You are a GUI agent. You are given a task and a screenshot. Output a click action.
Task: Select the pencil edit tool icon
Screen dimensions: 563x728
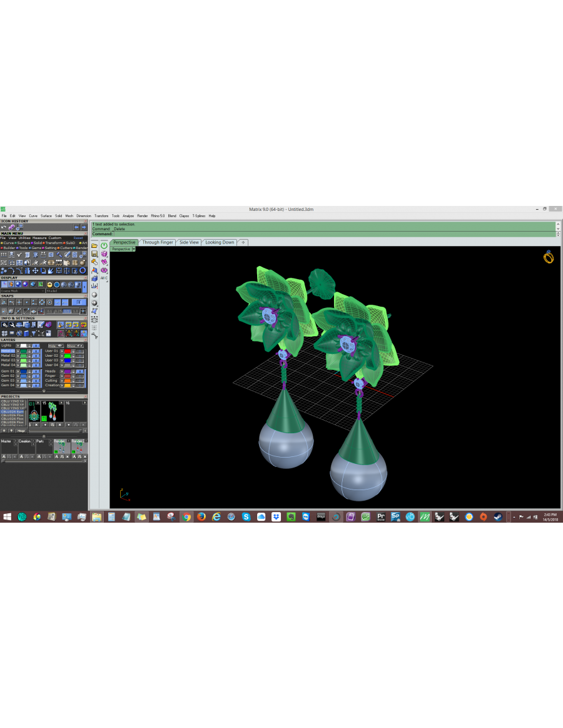[x=68, y=255]
